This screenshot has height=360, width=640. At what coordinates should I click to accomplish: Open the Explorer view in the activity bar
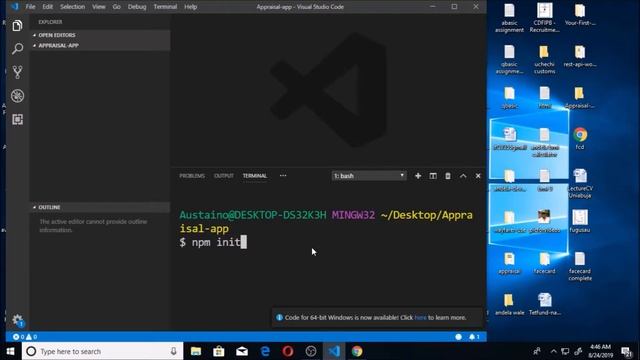point(17,26)
